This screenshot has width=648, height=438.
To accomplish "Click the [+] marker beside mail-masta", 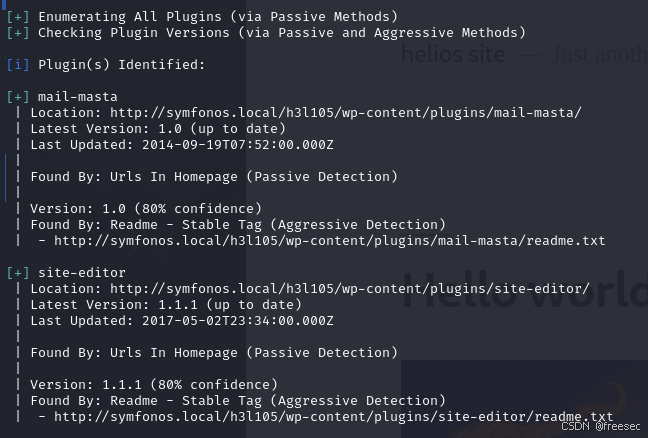I will click(18, 97).
